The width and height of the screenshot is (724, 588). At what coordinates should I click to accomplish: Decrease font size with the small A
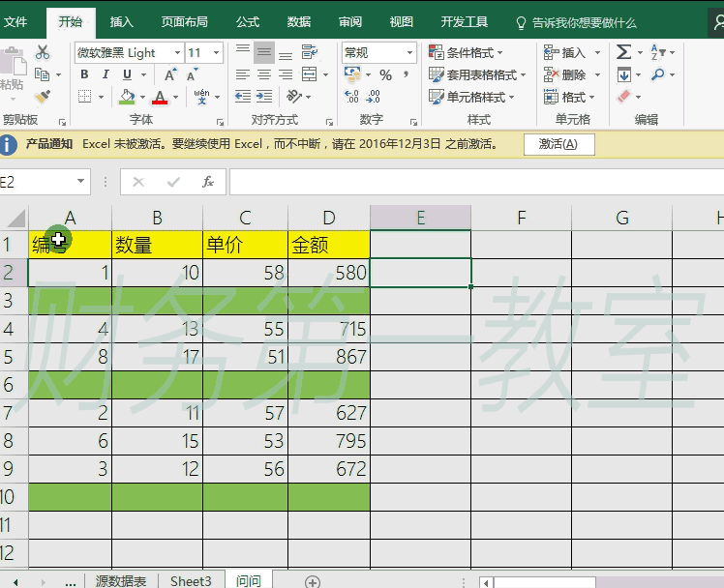click(x=192, y=74)
